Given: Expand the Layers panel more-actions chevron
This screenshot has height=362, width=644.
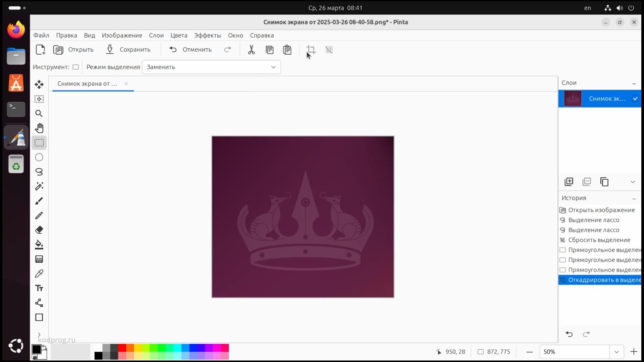Looking at the screenshot, I should click(633, 182).
